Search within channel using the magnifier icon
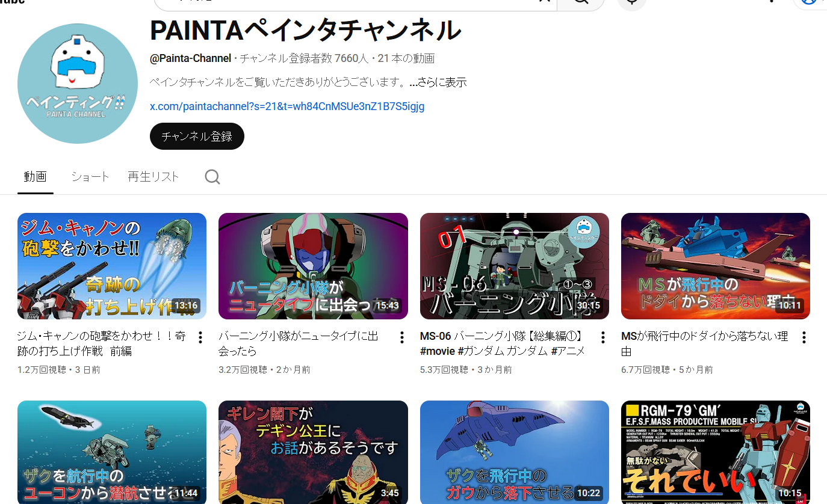 tap(212, 177)
